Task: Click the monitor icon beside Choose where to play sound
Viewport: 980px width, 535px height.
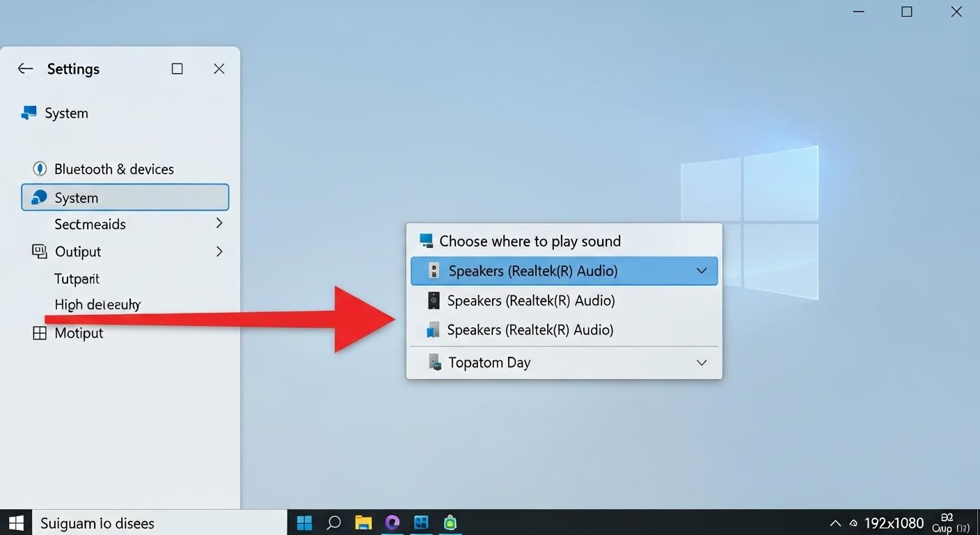Action: click(x=425, y=240)
